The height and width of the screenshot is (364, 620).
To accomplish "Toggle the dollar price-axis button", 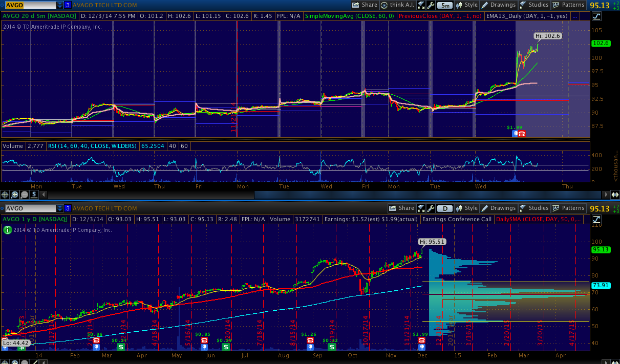I will pos(34,195).
